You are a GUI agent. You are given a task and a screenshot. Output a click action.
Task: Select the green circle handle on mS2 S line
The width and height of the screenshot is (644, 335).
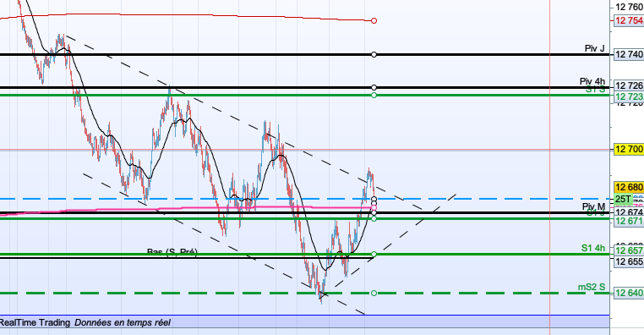[374, 293]
